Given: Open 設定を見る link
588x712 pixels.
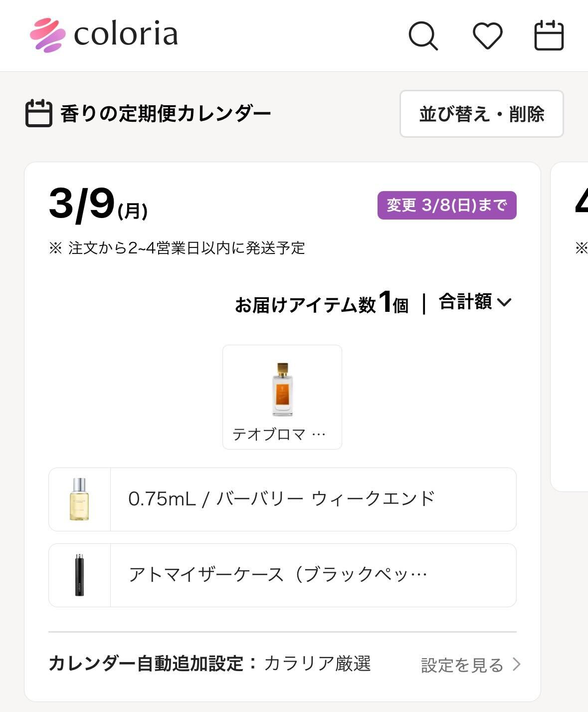Looking at the screenshot, I should point(462,665).
